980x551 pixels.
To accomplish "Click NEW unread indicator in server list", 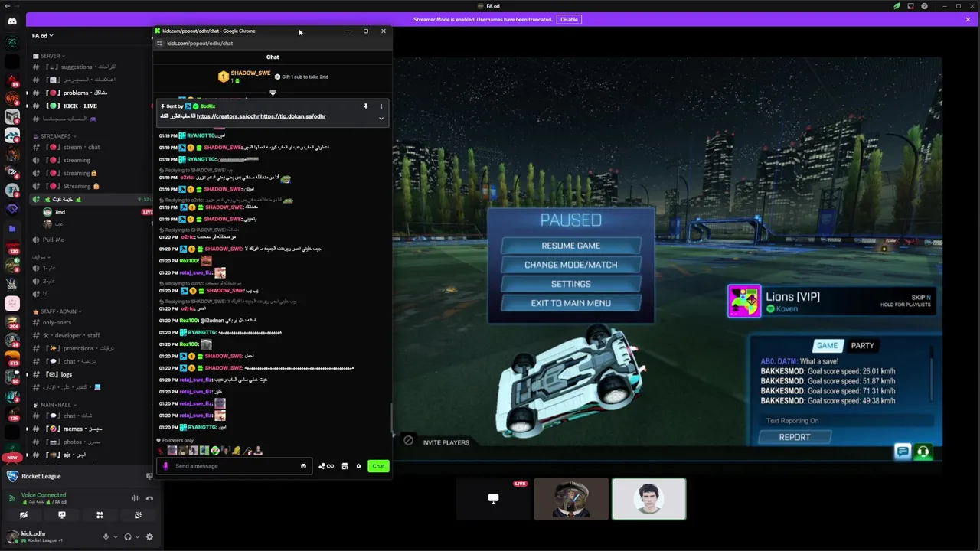I will (11, 458).
